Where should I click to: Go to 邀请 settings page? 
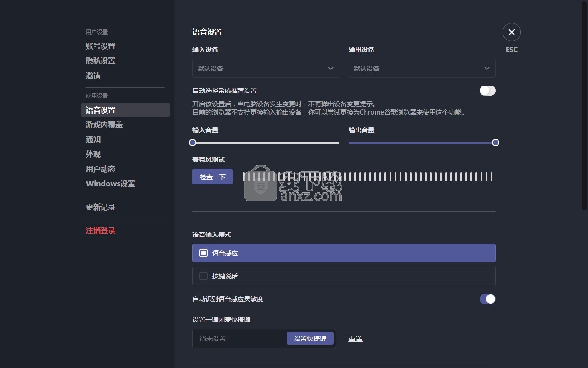point(93,75)
